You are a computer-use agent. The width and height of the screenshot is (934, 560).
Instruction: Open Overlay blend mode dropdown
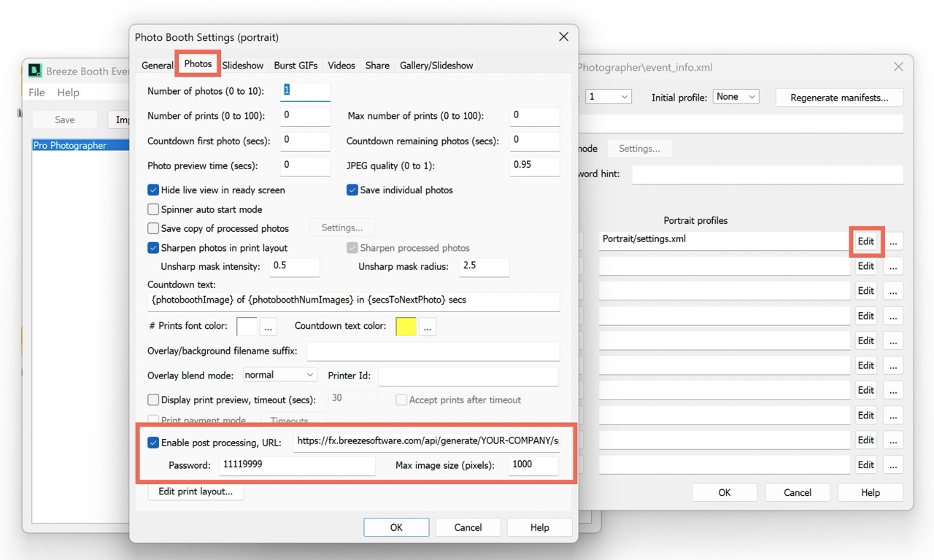(x=279, y=375)
